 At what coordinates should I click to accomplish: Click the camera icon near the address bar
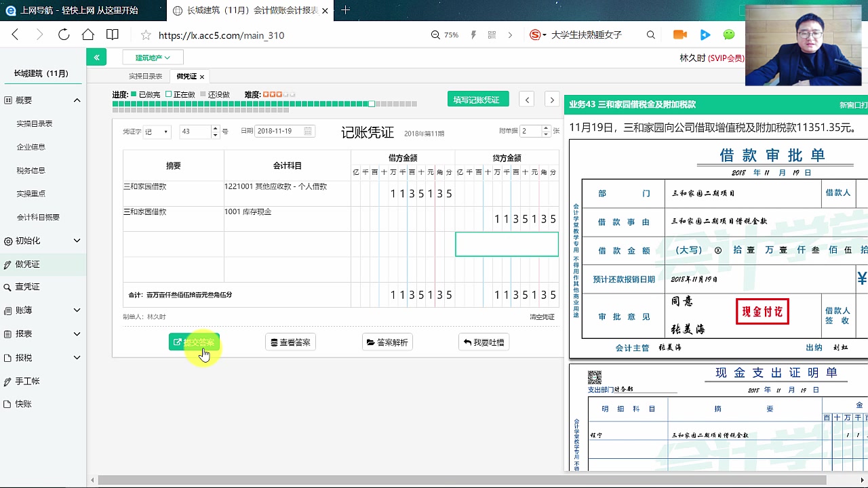681,34
